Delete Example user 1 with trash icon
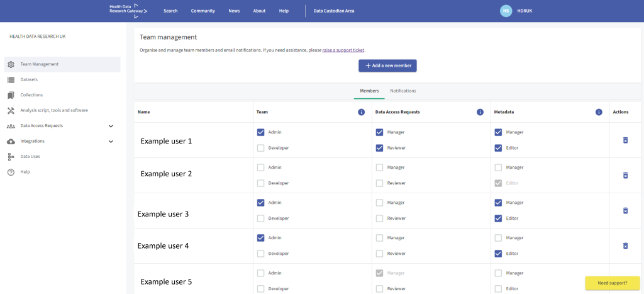644x294 pixels. coord(626,140)
